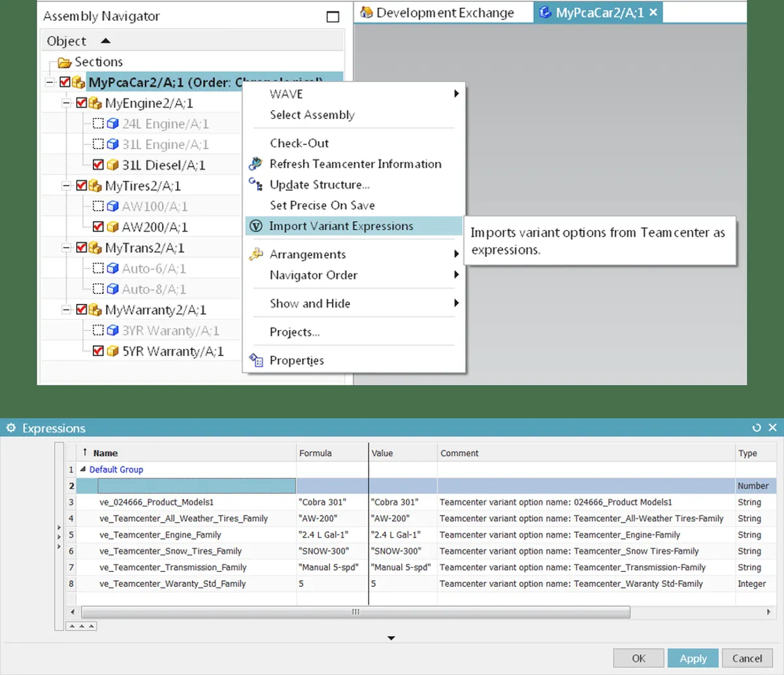Uncheck the 31L Diesel/A;1 checkbox
This screenshot has width=784, height=675.
point(98,165)
